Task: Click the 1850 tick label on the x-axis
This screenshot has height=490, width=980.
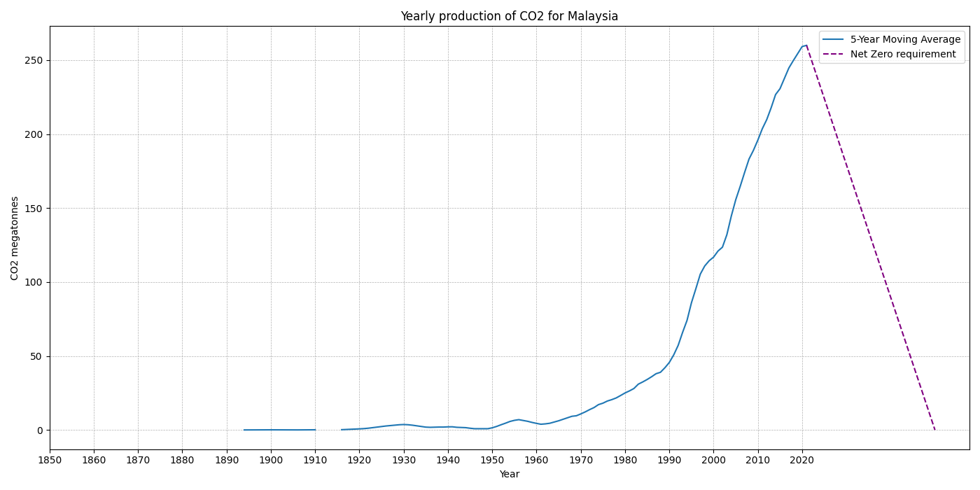Action: click(x=50, y=460)
